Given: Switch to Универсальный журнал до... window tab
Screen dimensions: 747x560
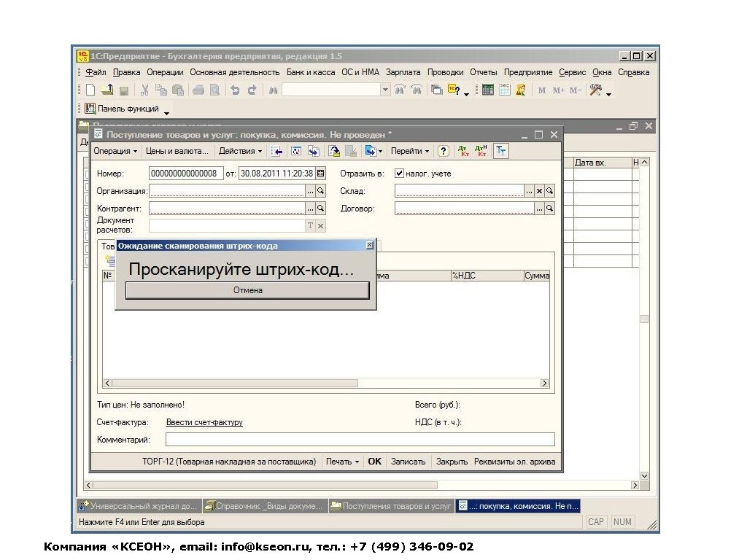Looking at the screenshot, I should click(139, 506).
